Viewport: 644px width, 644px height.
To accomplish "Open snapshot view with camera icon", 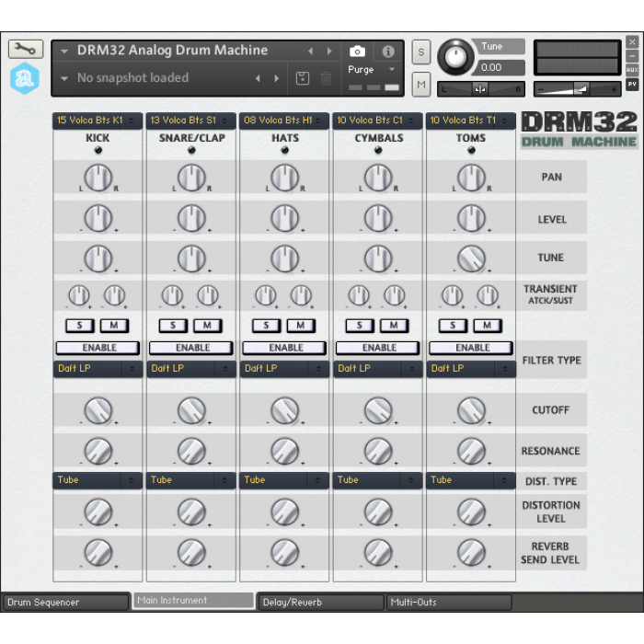I will (357, 52).
